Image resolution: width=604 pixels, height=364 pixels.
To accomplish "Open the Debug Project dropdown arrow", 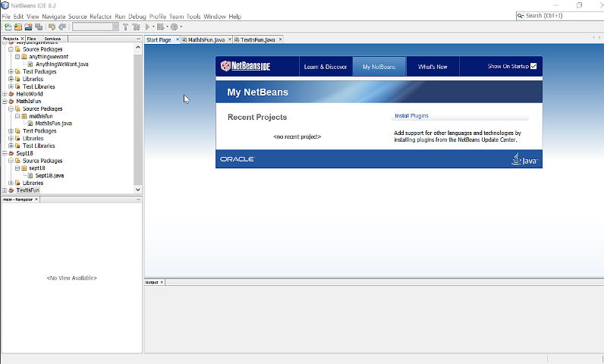I will tap(167, 27).
